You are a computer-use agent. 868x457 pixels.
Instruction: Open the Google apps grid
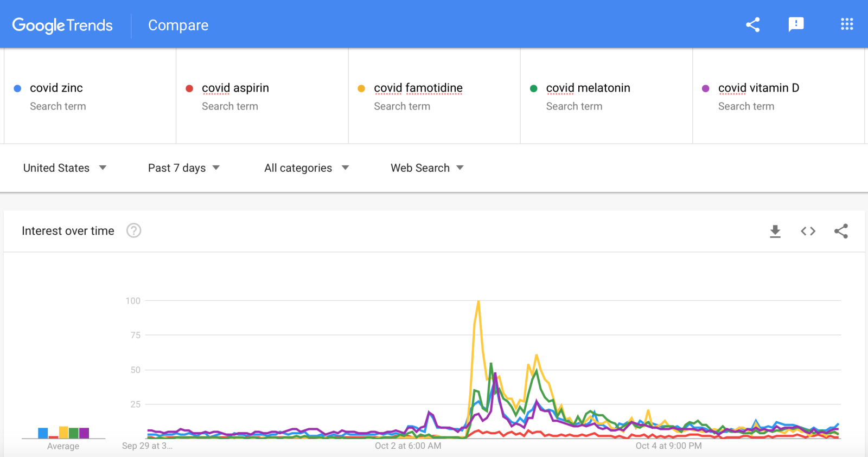[x=847, y=24]
